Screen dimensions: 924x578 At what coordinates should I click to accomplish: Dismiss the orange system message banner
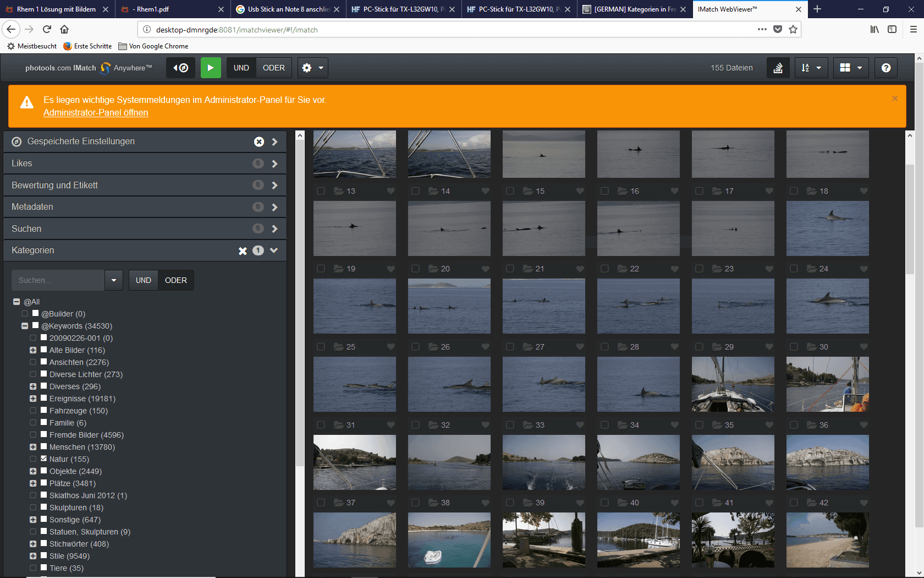(x=895, y=99)
